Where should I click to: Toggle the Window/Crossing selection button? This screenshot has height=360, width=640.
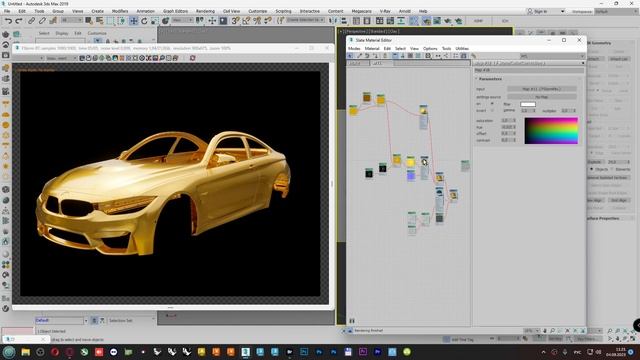coord(122,21)
